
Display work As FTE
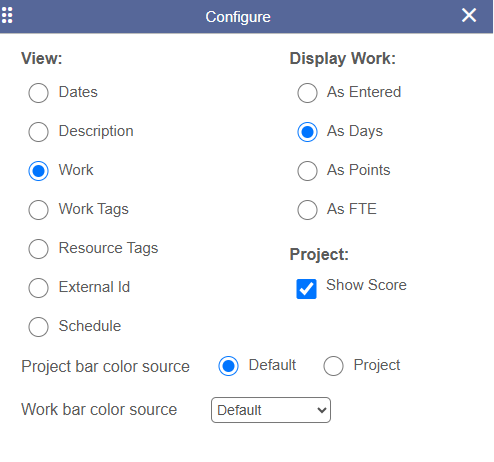point(307,210)
